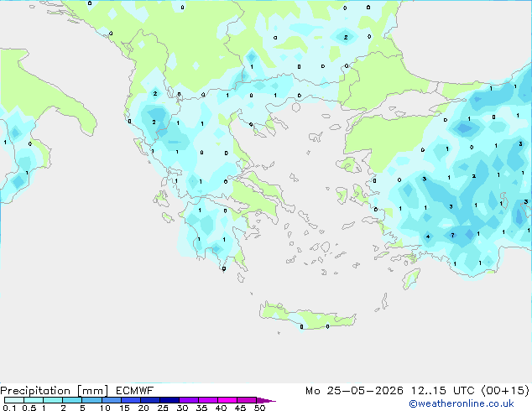Screen dimensions: 532x411
Task: Click the '12..15 UTC' time text
Action: (x=443, y=391)
